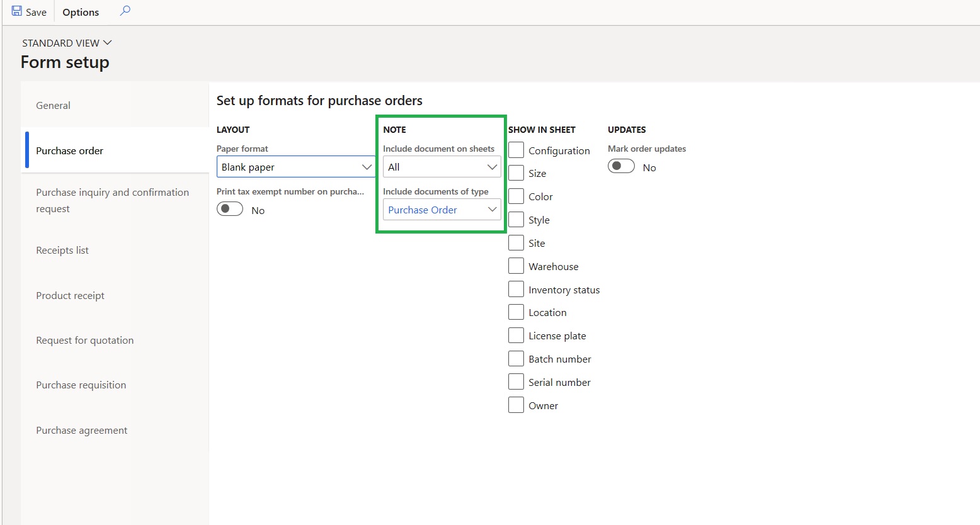Select the Batch number checkbox

coord(516,358)
